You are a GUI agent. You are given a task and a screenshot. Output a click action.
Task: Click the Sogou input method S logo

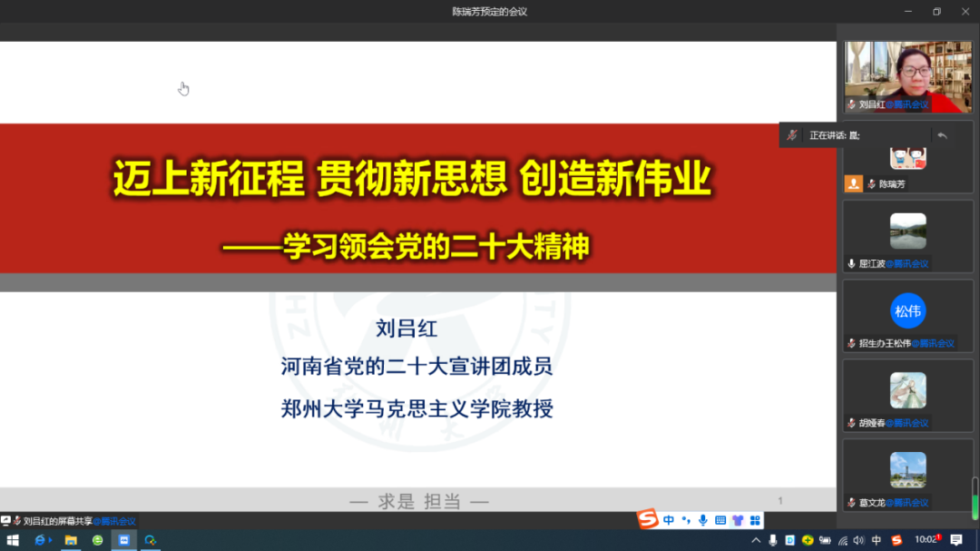point(647,520)
